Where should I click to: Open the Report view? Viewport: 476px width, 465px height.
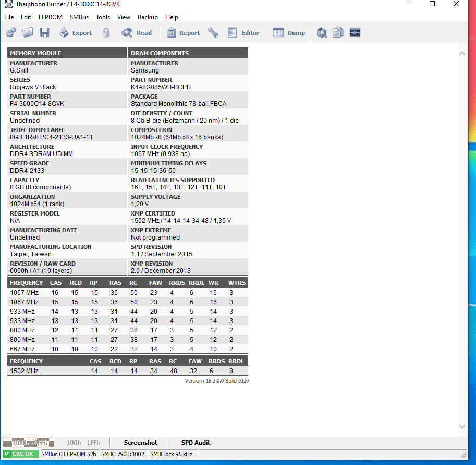(183, 32)
